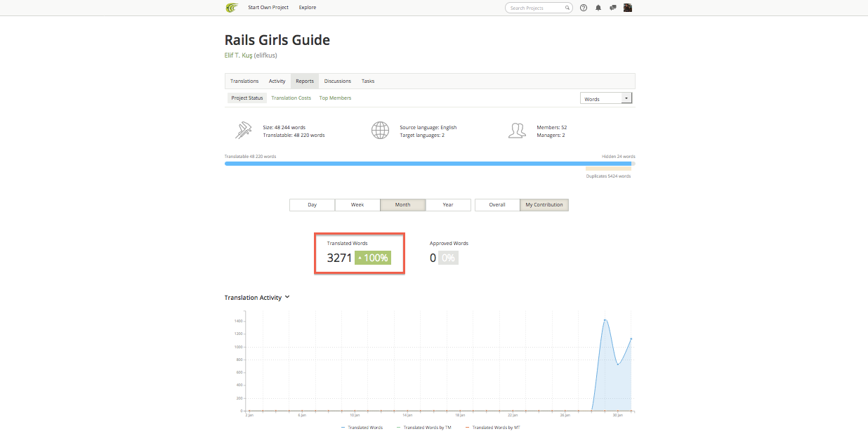Screen dimensions: 868x441
Task: Go to Explore page
Action: pos(308,8)
